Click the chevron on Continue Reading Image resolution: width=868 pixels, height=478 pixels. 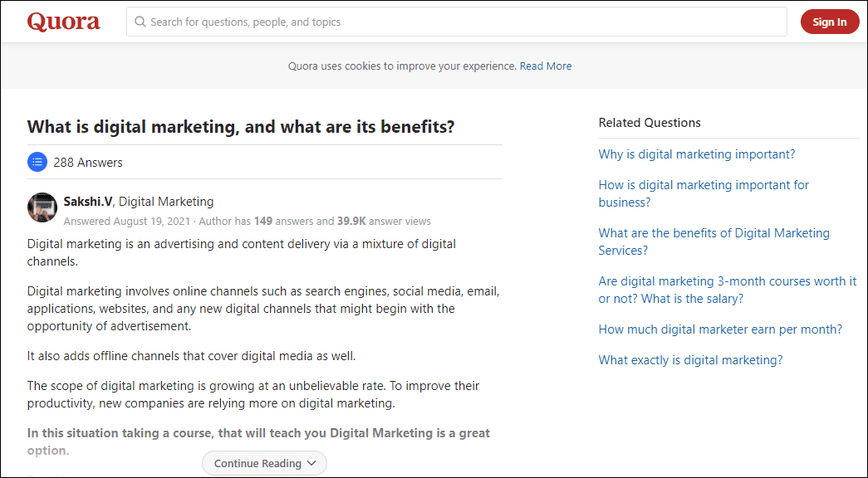click(x=311, y=463)
